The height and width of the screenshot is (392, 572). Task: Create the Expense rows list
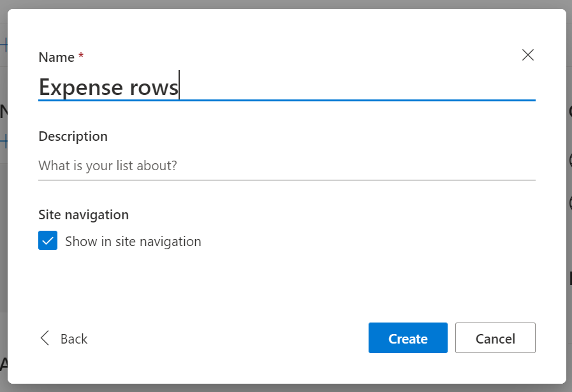coord(408,338)
